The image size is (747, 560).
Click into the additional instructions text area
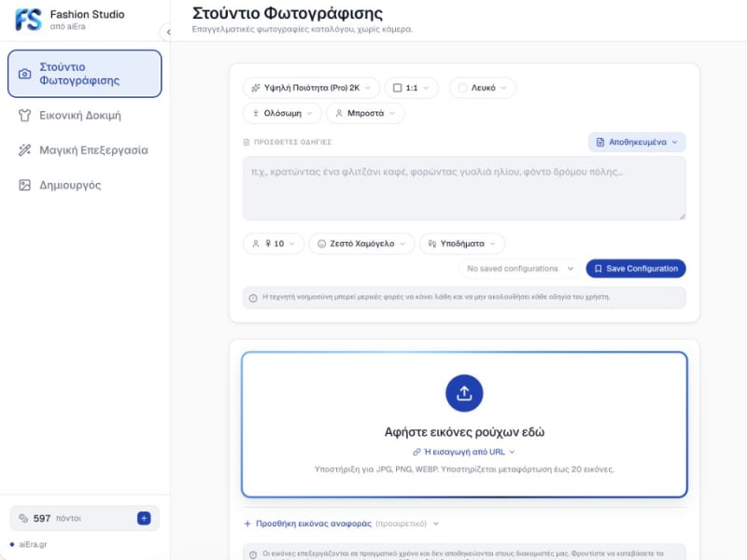click(x=464, y=189)
